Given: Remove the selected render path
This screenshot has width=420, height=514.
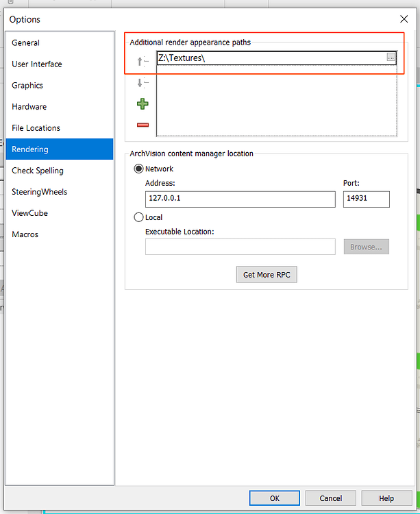Looking at the screenshot, I should 143,125.
